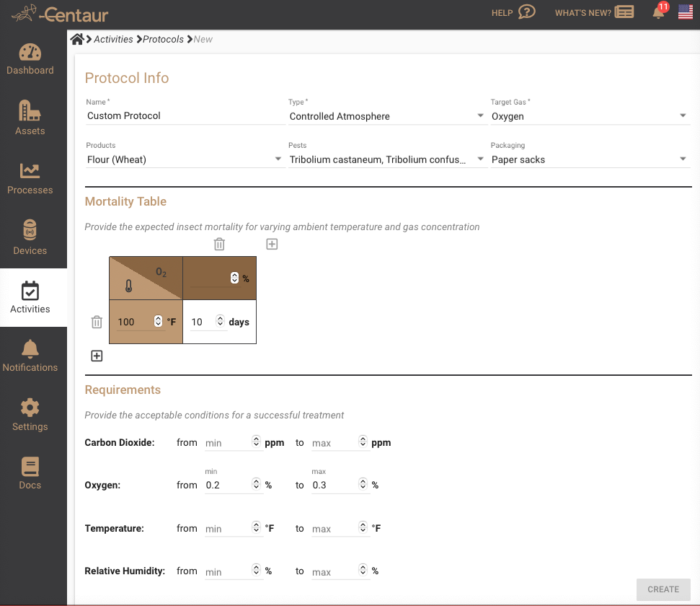Go to Dashboard in sidebar
700x606 pixels.
30,60
